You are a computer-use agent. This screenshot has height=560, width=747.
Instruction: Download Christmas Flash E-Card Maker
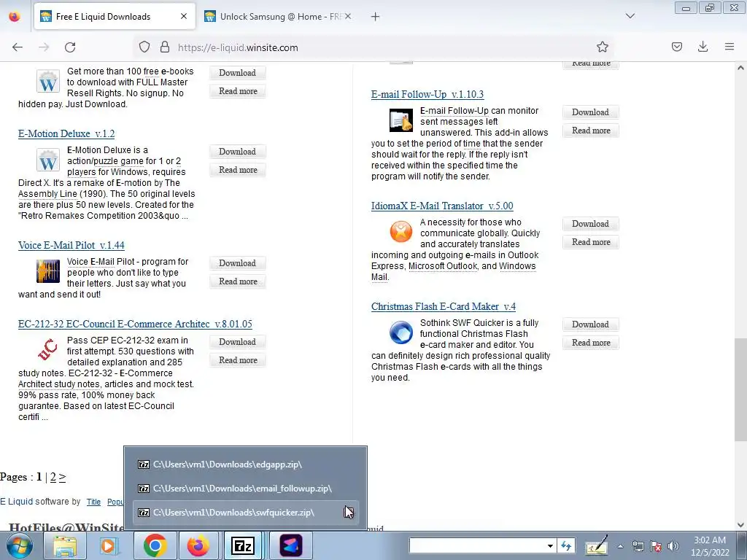coord(590,324)
